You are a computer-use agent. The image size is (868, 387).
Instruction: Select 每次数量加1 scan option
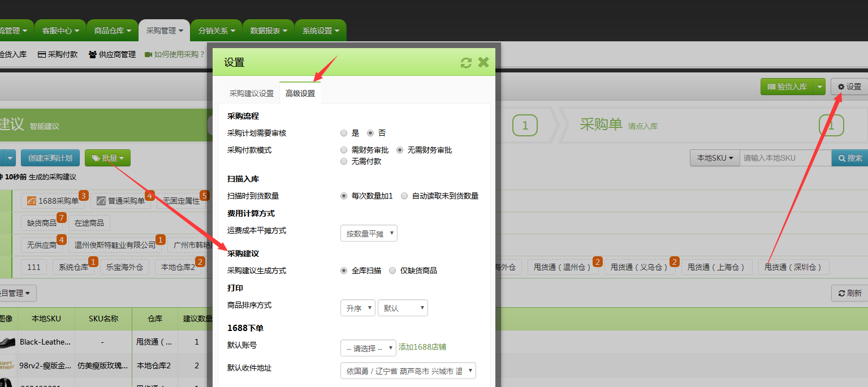point(344,196)
